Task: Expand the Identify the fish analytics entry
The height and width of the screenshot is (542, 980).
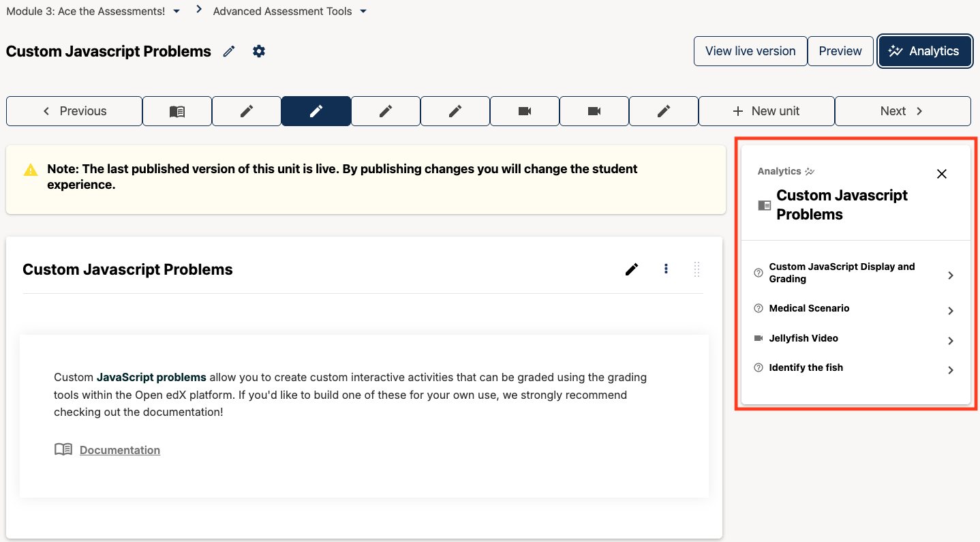Action: (x=951, y=370)
